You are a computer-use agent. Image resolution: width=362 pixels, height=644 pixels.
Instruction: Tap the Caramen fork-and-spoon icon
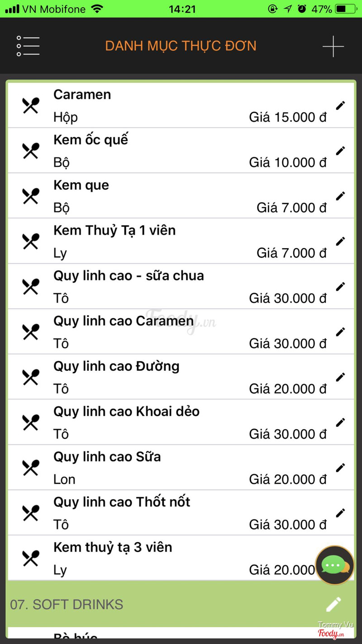[30, 106]
